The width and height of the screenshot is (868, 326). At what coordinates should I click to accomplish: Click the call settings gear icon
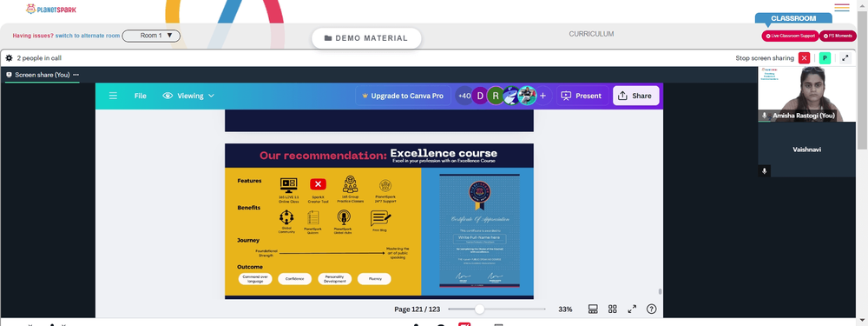point(9,57)
